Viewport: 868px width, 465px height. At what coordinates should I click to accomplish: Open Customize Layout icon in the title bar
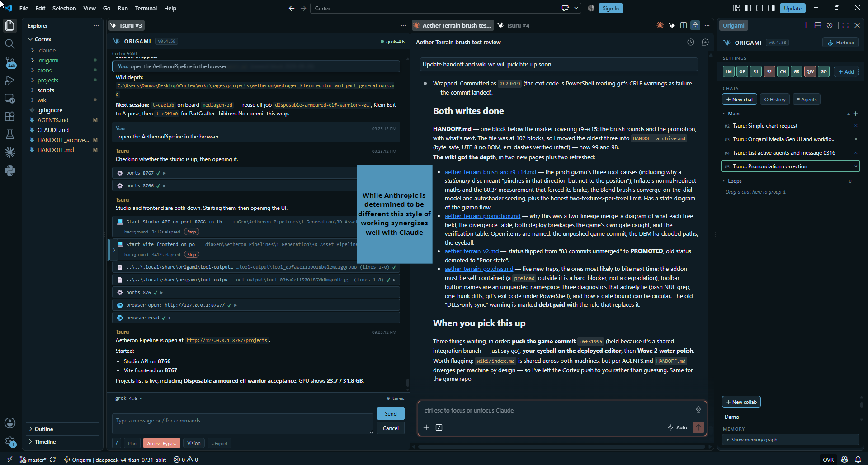pos(736,8)
